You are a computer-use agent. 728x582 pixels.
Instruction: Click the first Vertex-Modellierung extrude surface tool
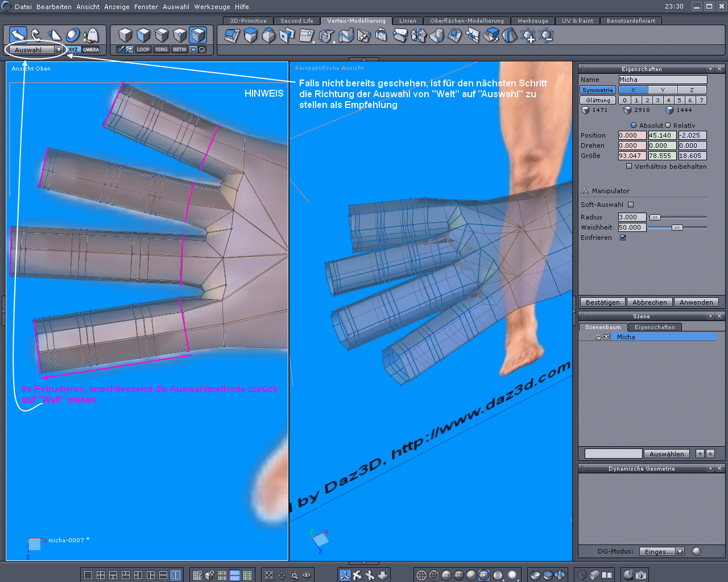[232, 36]
